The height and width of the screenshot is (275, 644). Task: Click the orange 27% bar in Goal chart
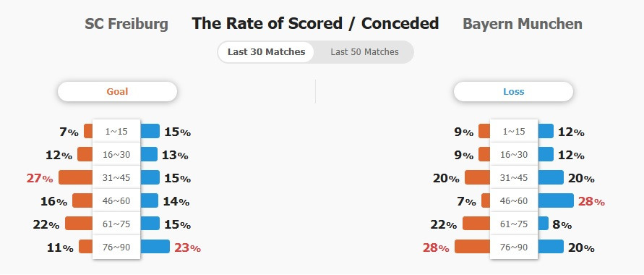(76, 177)
